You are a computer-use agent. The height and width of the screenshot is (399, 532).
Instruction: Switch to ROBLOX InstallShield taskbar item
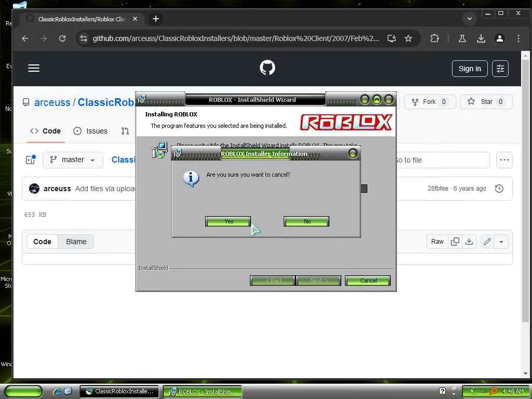(x=203, y=392)
